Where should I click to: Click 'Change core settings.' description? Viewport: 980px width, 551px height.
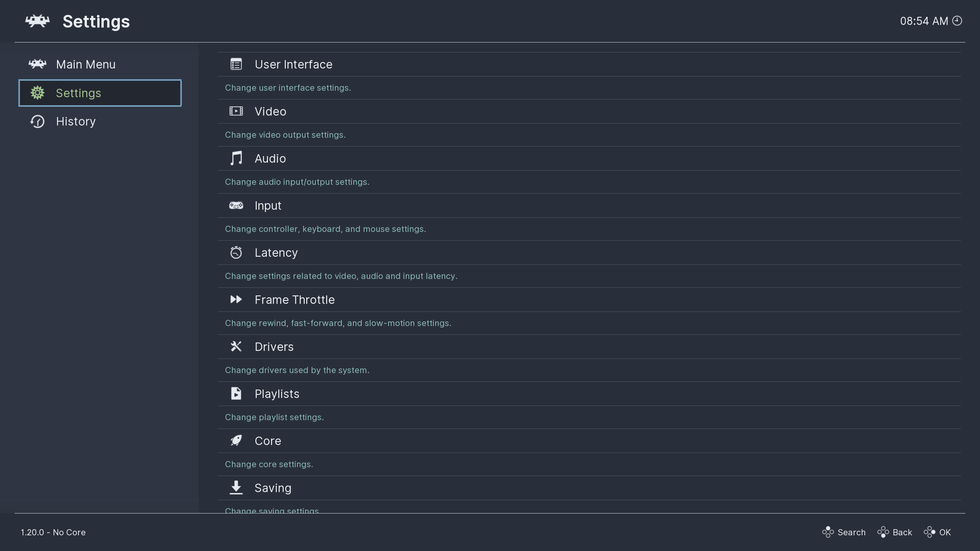[269, 464]
